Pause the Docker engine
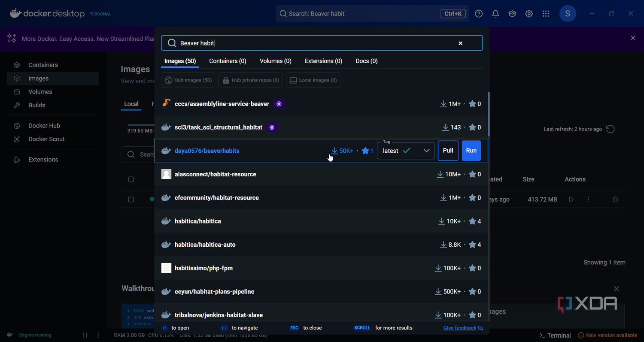644x342 pixels. click(x=85, y=335)
